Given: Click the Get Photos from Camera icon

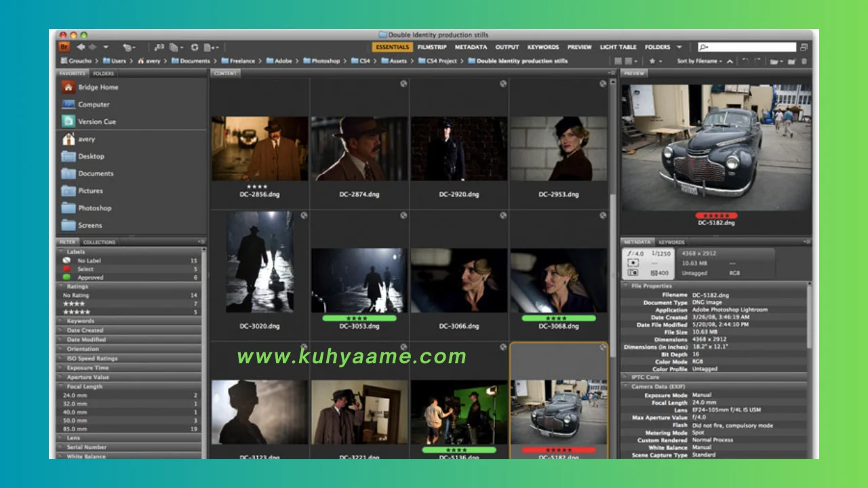Looking at the screenshot, I should [x=159, y=47].
